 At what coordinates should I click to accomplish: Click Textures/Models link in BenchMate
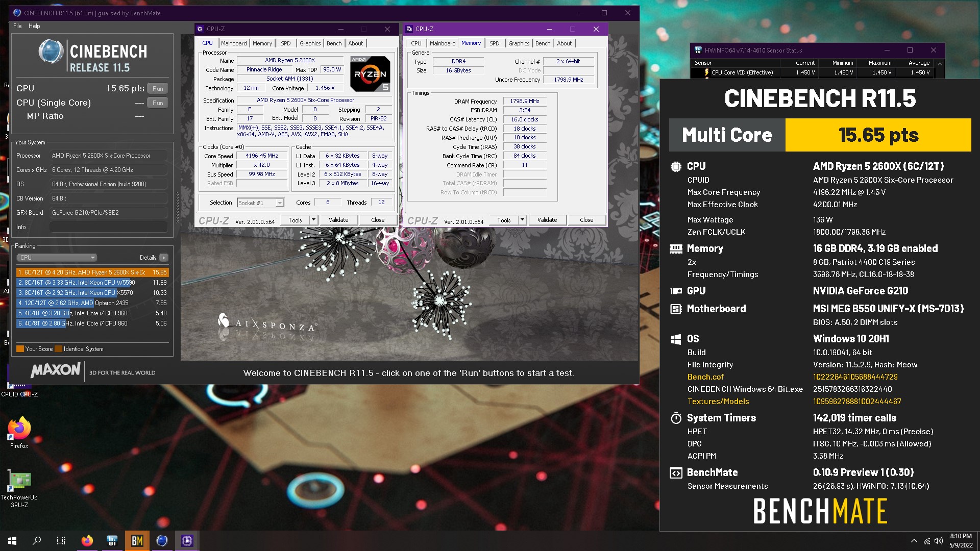click(718, 402)
